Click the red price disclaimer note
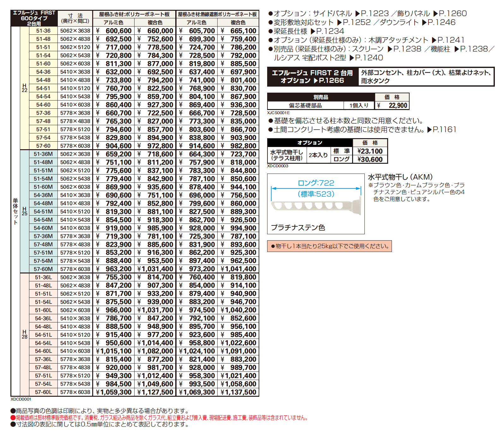 pos(159,418)
